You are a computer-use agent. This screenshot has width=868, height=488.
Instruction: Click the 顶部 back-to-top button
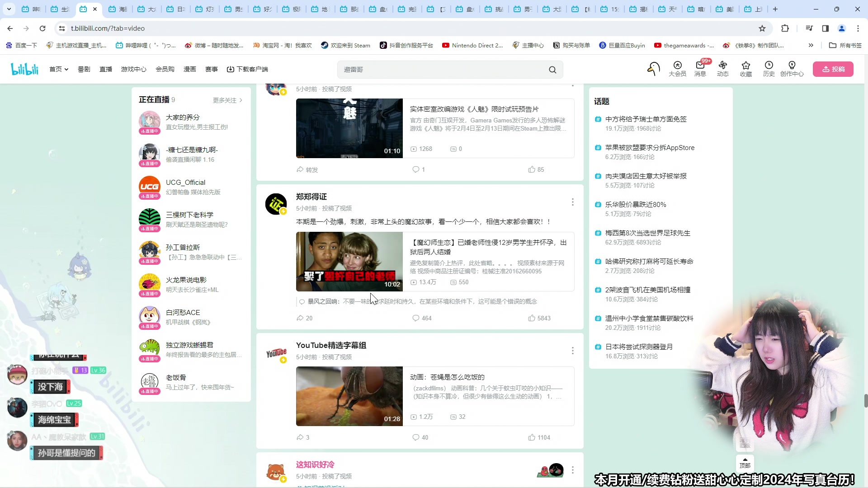click(x=745, y=463)
